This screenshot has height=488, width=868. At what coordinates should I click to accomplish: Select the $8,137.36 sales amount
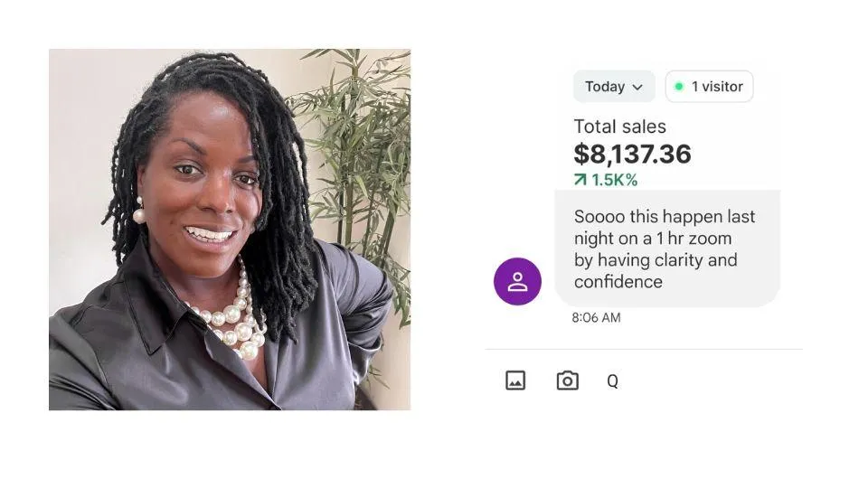tap(632, 154)
